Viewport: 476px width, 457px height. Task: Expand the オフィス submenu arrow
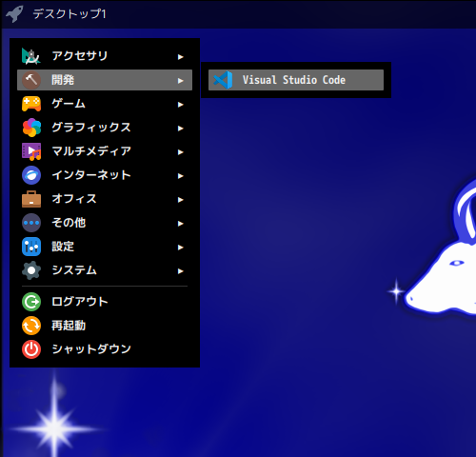click(181, 200)
